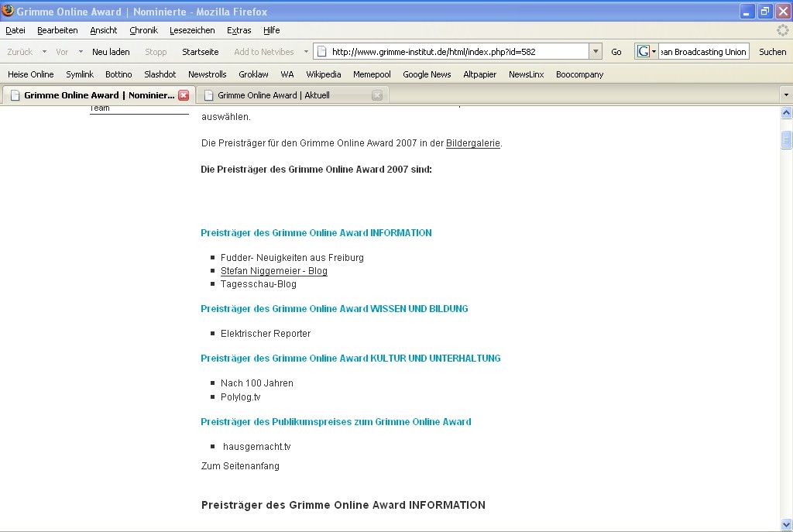Viewport: 793px width, 532px height.
Task: Click Preisträger des Publikumspreises link
Action: pyautogui.click(x=336, y=422)
